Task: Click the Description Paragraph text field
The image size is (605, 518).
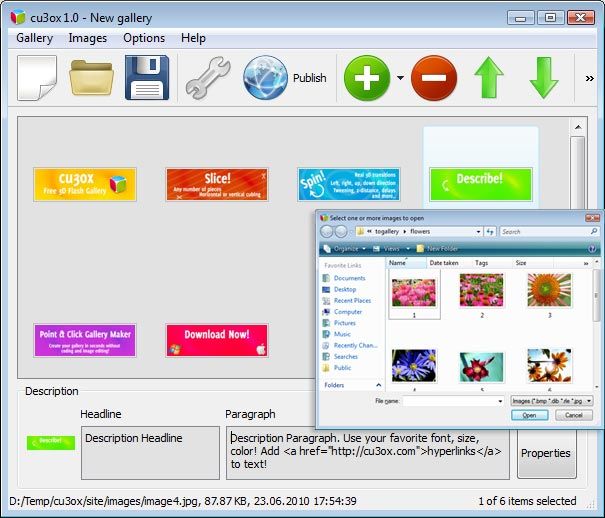Action: [368, 453]
